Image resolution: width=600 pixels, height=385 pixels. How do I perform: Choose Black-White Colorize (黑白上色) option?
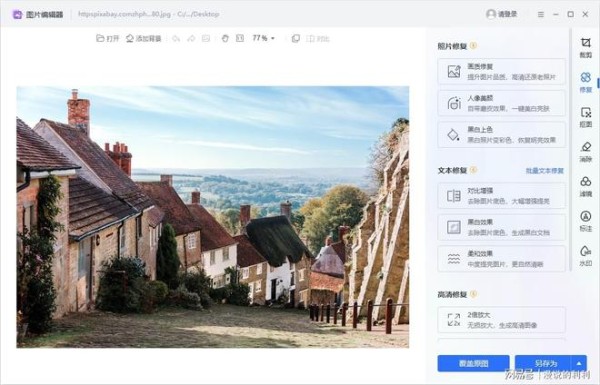tap(501, 134)
